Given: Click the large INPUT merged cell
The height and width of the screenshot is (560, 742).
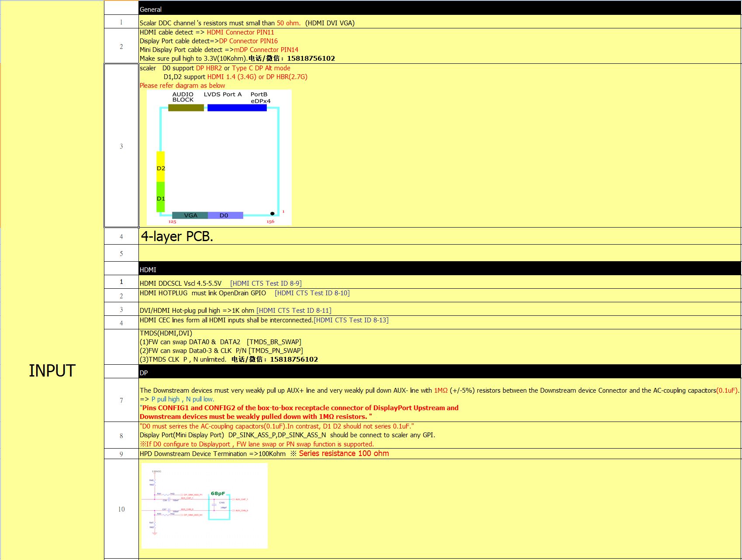Looking at the screenshot, I should click(x=52, y=370).
